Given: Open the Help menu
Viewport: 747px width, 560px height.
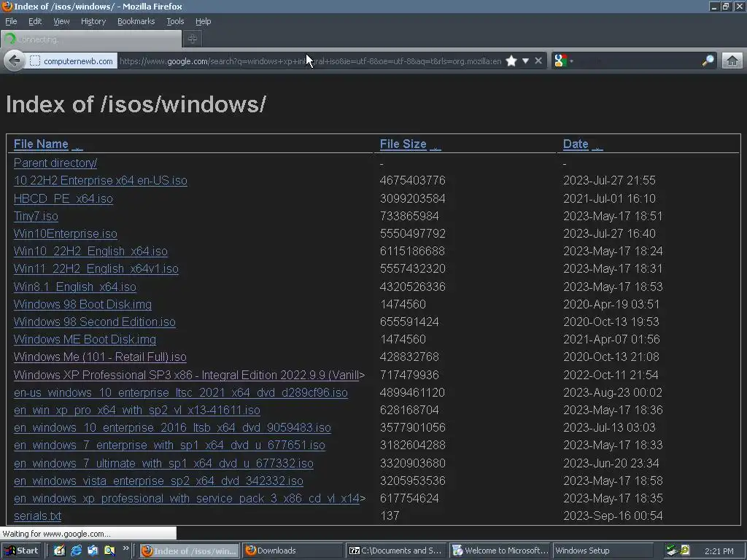Looking at the screenshot, I should click(x=203, y=21).
